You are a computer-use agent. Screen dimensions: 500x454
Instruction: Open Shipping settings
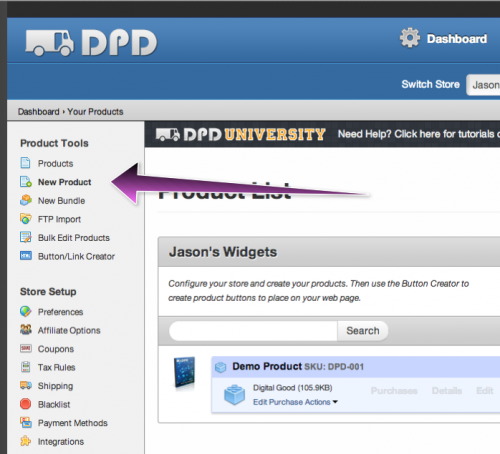coord(55,386)
